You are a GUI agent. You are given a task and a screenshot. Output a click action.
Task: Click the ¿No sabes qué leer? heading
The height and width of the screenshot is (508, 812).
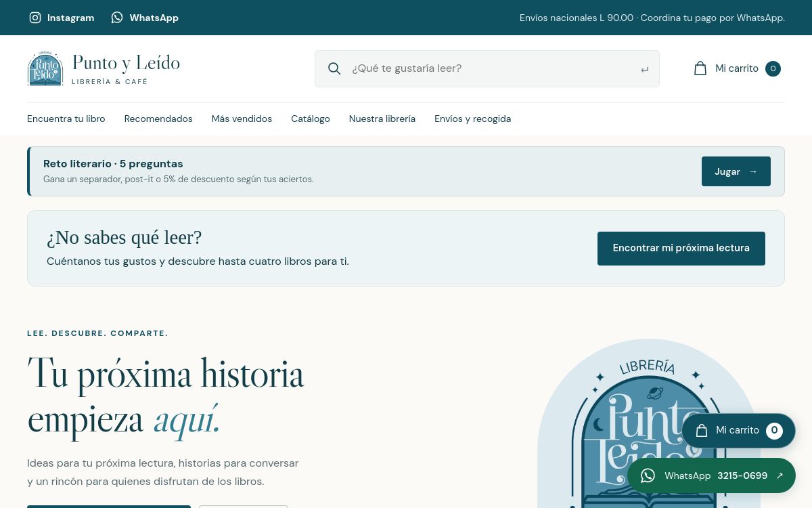point(124,238)
